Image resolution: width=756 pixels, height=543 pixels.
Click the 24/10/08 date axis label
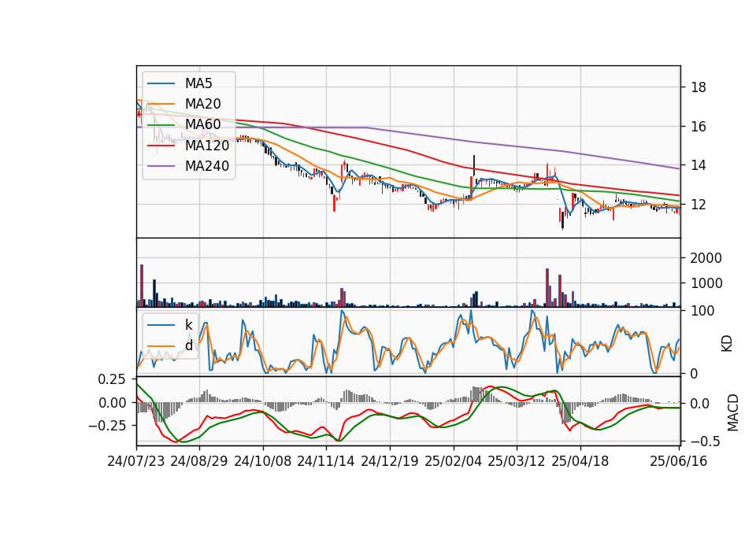coord(263,461)
